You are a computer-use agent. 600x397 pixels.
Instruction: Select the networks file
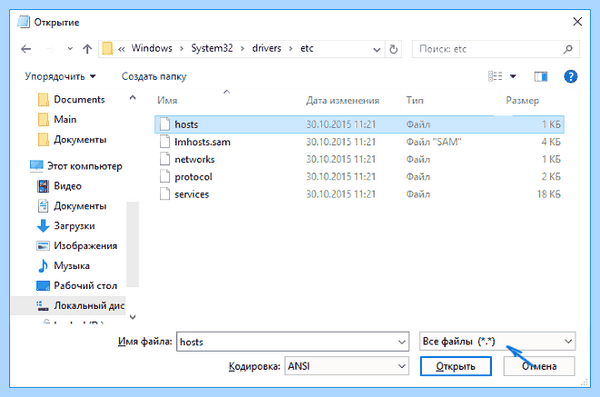(x=359, y=159)
